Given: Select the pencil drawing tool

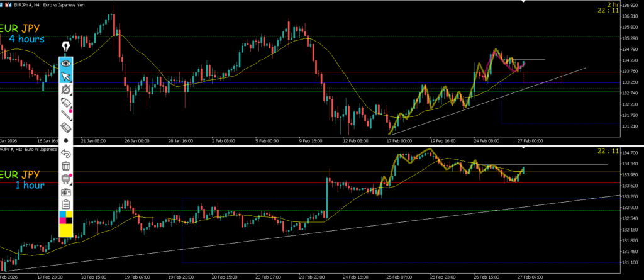Looking at the screenshot, I should click(65, 115).
